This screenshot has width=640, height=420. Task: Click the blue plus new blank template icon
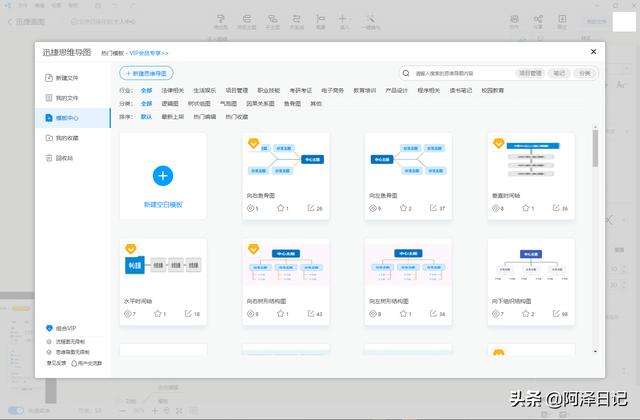pyautogui.click(x=163, y=176)
